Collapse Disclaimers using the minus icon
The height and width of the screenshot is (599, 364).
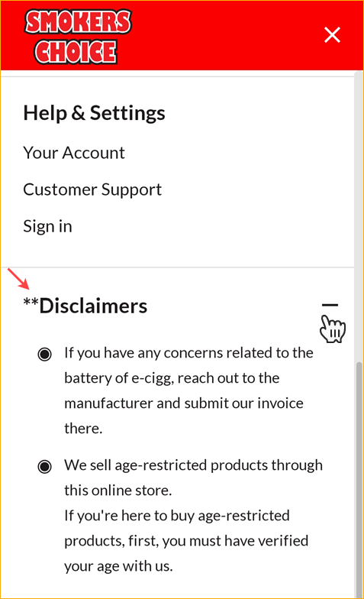pos(330,305)
